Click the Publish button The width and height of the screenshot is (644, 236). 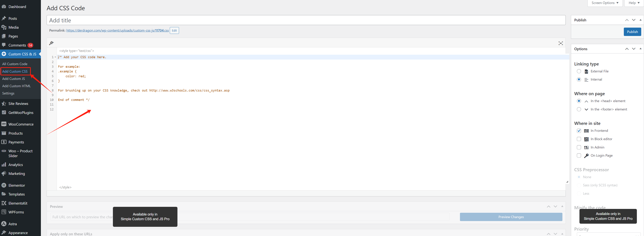pos(632,32)
